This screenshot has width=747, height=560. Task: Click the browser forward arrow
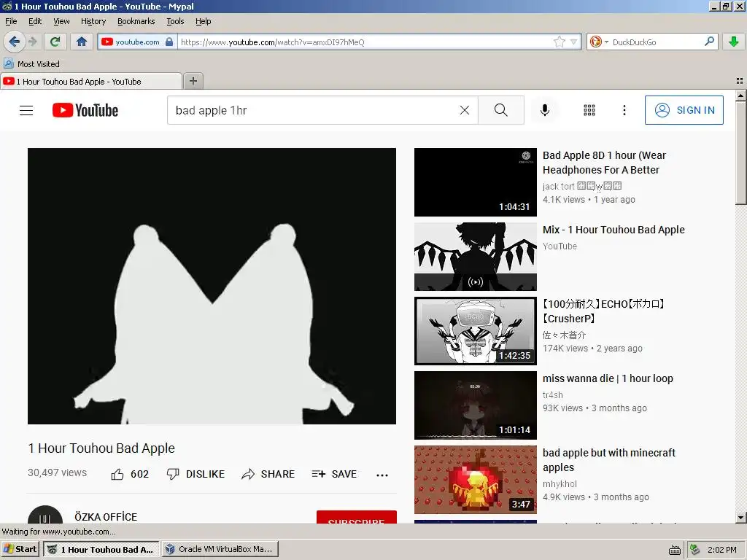(x=33, y=42)
